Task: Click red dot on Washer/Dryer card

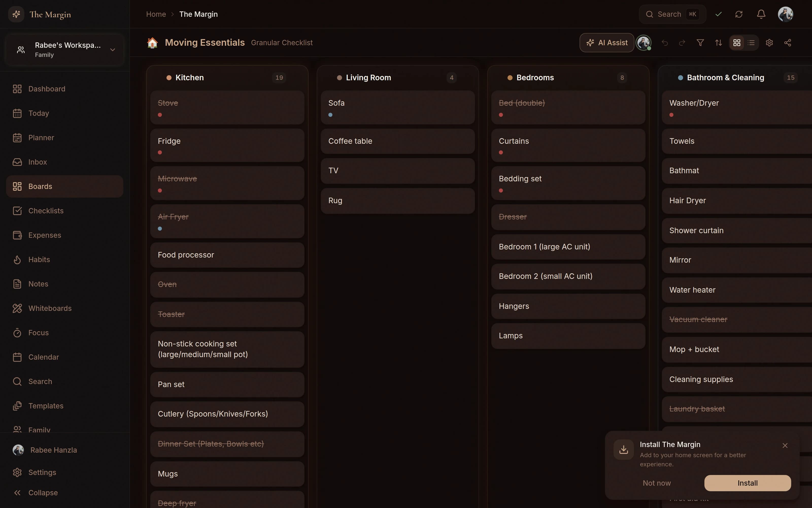Action: 671,115
